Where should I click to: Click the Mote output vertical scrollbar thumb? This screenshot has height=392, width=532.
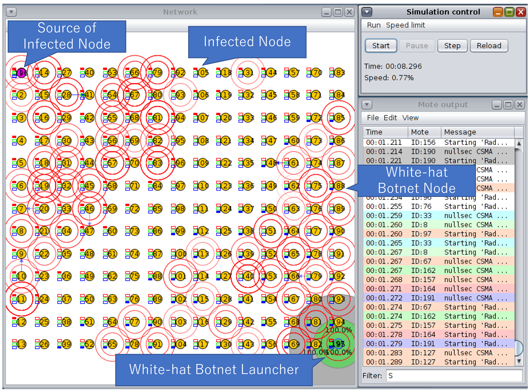pos(519,348)
